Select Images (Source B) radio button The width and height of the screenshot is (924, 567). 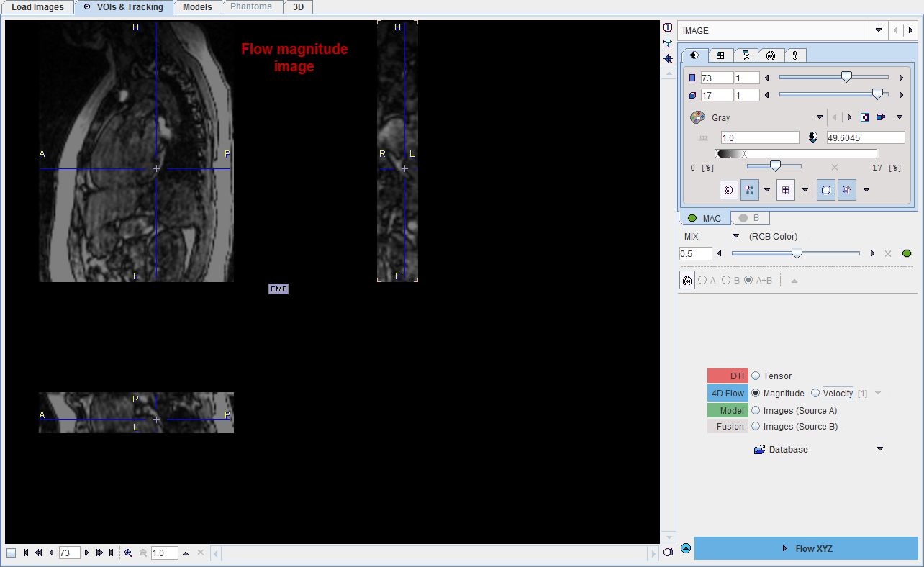(756, 426)
